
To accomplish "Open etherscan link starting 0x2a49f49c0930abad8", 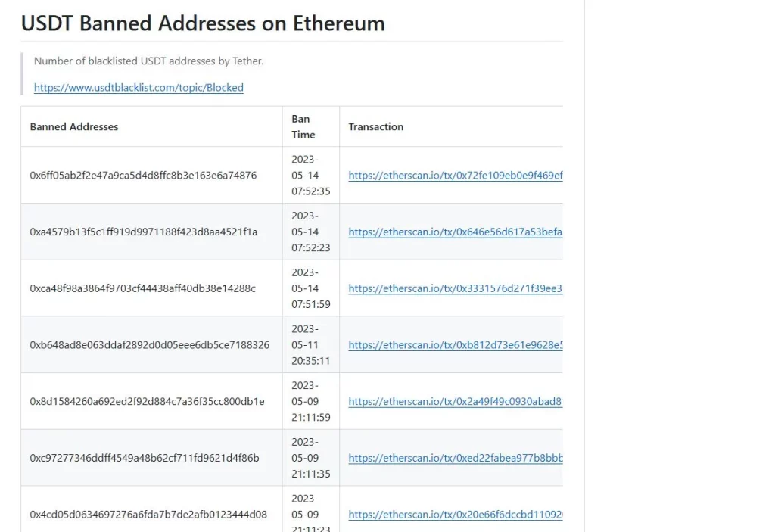I will point(455,401).
